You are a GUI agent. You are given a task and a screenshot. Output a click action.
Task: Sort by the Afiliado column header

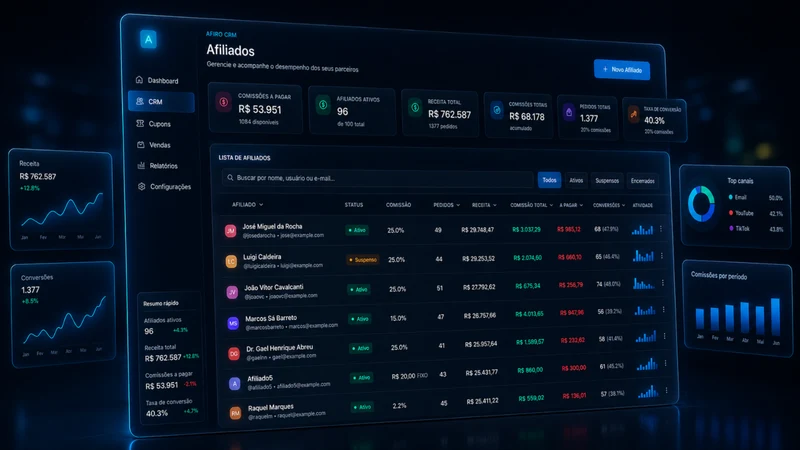click(247, 205)
